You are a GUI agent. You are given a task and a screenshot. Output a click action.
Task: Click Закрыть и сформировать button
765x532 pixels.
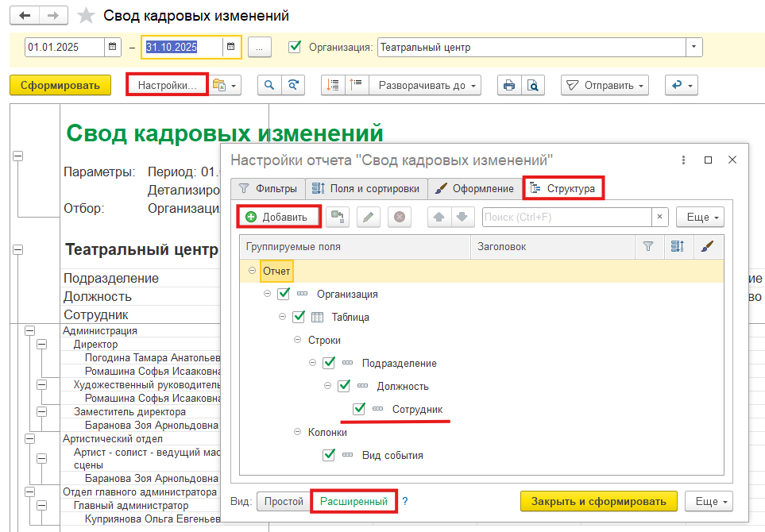coord(599,501)
